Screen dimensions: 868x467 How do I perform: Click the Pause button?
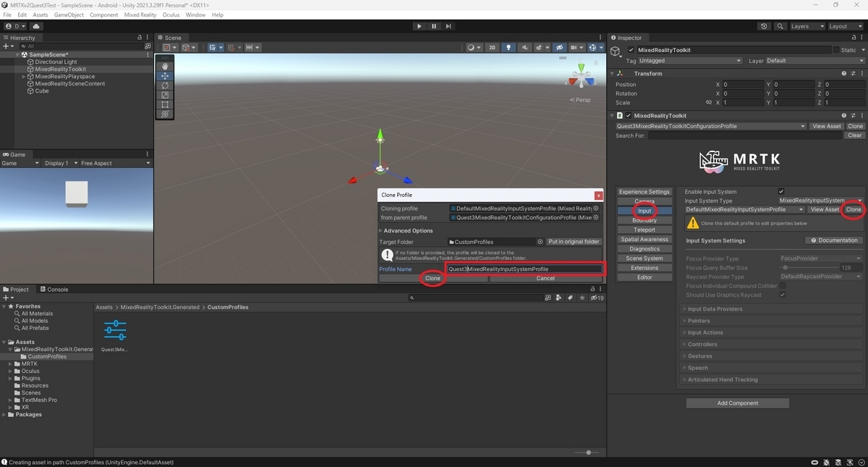click(x=434, y=26)
